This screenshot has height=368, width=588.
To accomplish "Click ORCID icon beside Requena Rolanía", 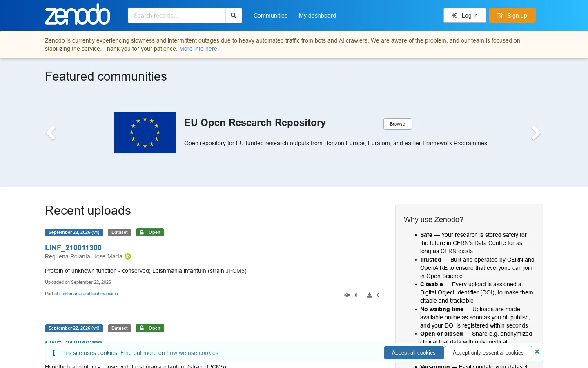I will pyautogui.click(x=128, y=256).
